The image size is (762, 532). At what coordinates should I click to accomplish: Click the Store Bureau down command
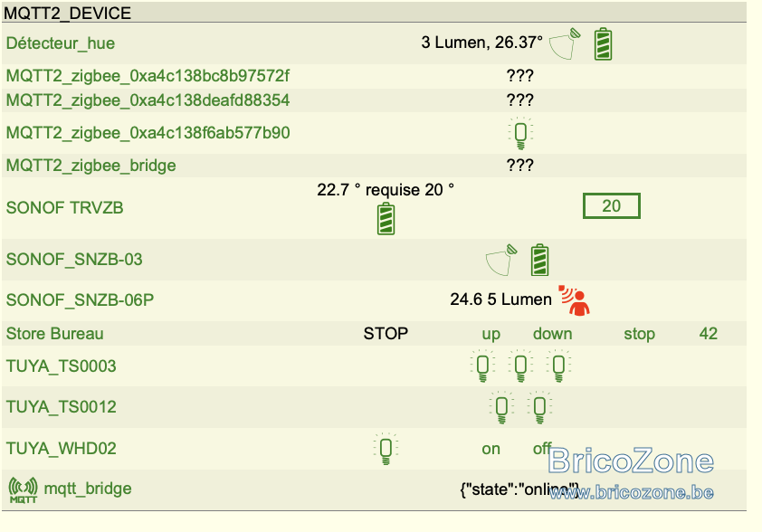point(553,334)
